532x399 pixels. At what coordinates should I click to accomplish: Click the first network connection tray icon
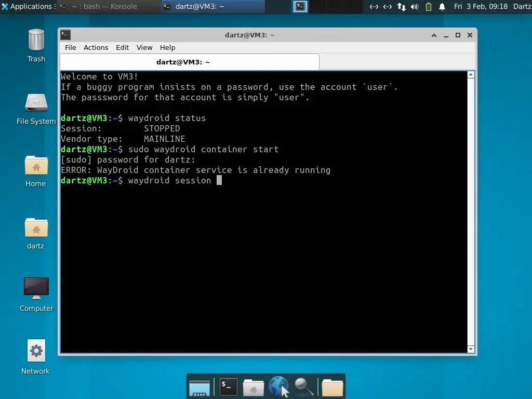point(374,6)
